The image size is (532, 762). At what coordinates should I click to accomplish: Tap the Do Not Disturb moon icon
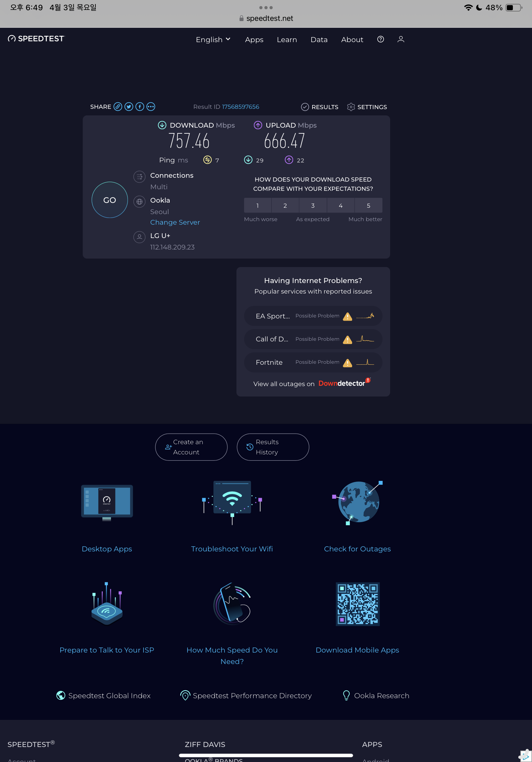coord(479,7)
